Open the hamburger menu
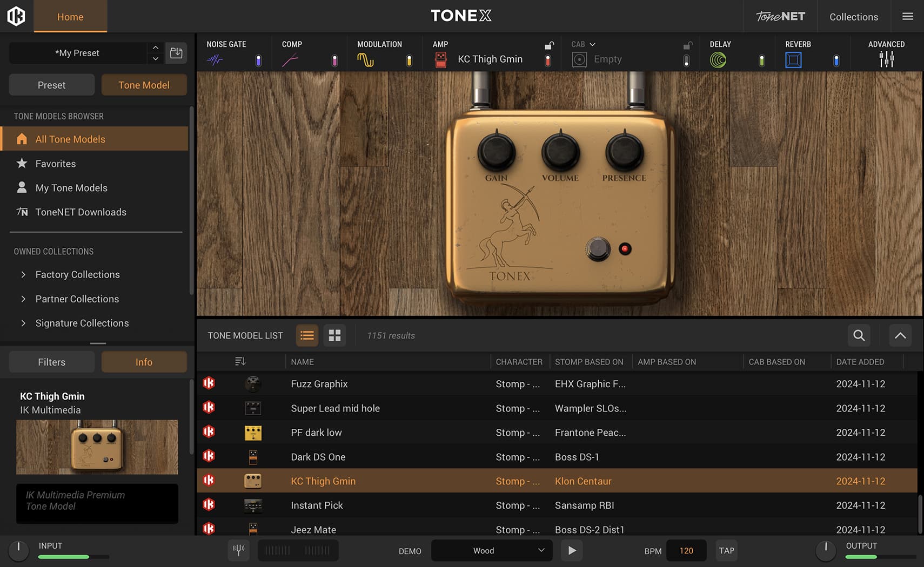924x567 pixels. pos(908,16)
